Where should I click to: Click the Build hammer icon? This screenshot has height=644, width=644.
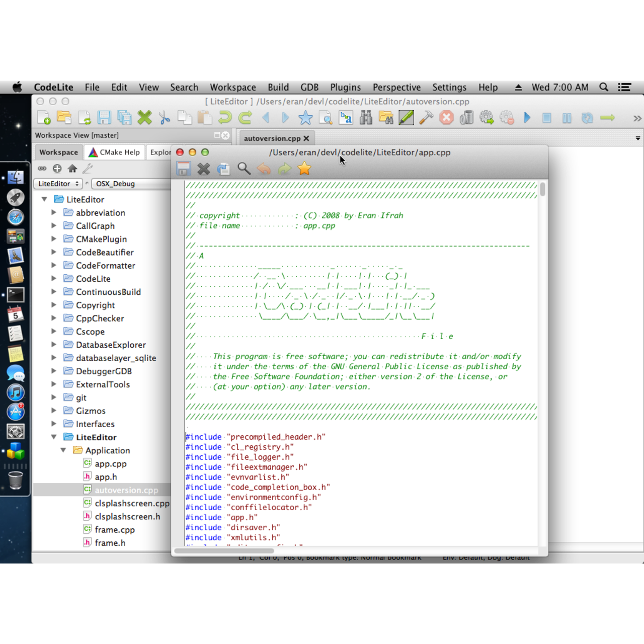[x=426, y=118]
